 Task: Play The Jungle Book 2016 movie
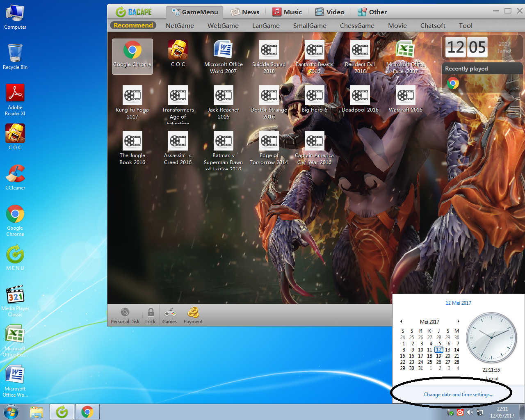132,148
